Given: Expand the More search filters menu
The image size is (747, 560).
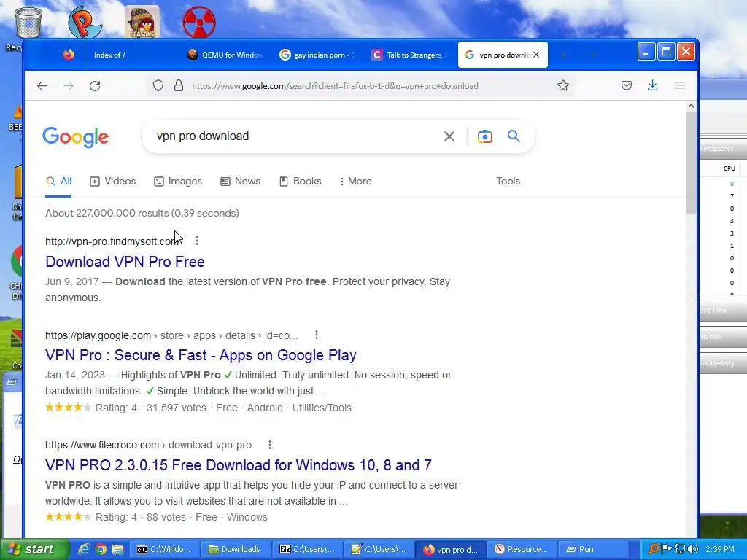Looking at the screenshot, I should (356, 182).
